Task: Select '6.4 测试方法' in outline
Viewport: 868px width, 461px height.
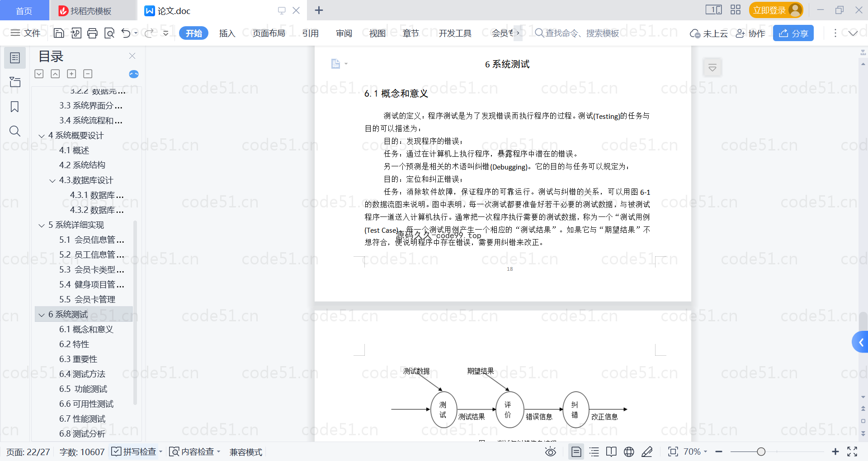Action: (82, 374)
